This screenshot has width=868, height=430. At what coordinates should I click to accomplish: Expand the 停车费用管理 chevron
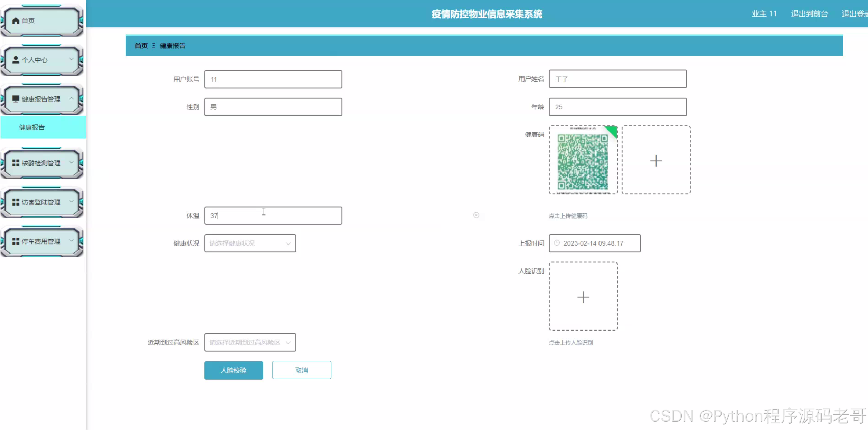(72, 240)
